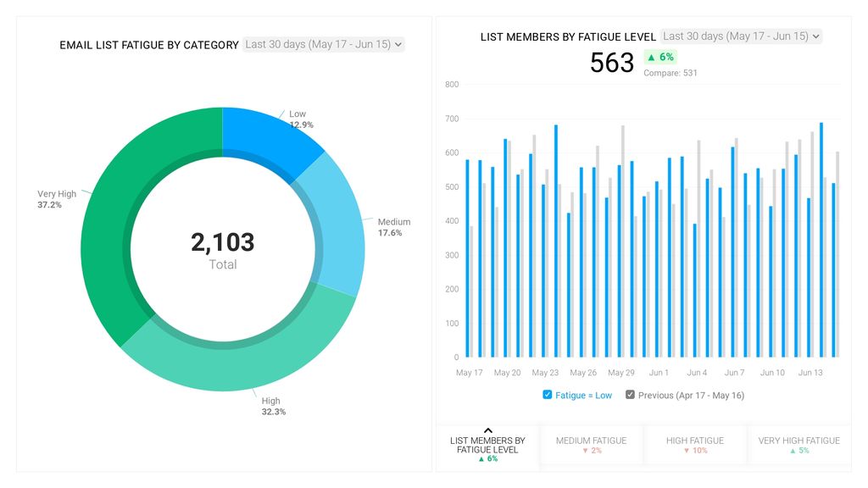
Task: Click the red decrease arrow under Medium Fatigue
Action: [585, 450]
